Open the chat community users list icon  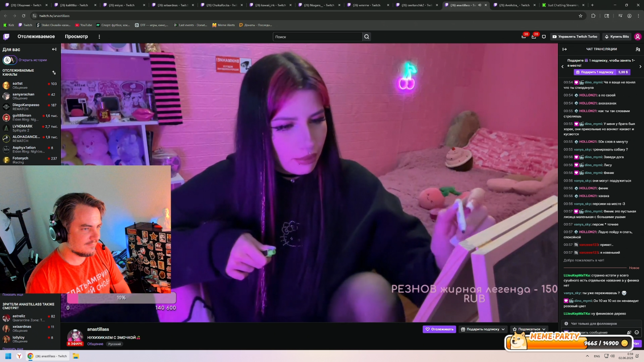coord(638,49)
